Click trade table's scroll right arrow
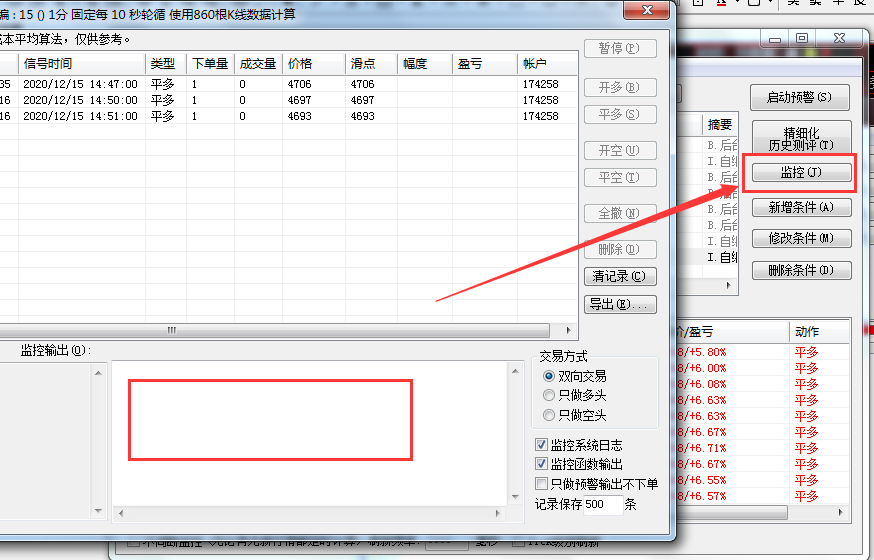The height and width of the screenshot is (560, 874). pyautogui.click(x=568, y=330)
